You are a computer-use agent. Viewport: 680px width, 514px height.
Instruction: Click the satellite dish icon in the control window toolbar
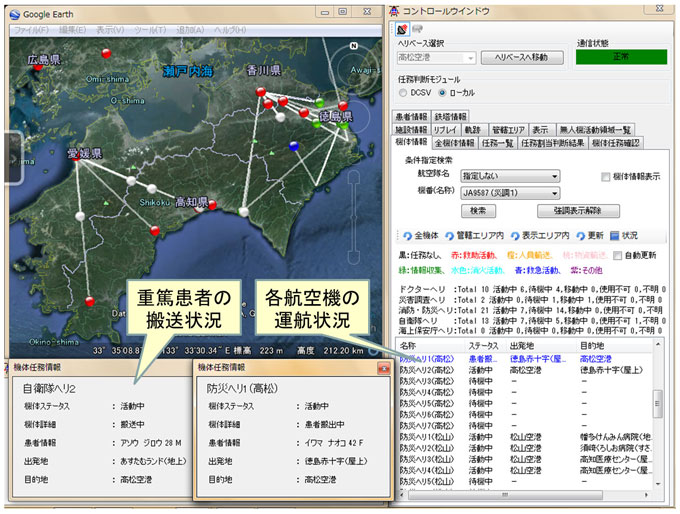(x=402, y=29)
